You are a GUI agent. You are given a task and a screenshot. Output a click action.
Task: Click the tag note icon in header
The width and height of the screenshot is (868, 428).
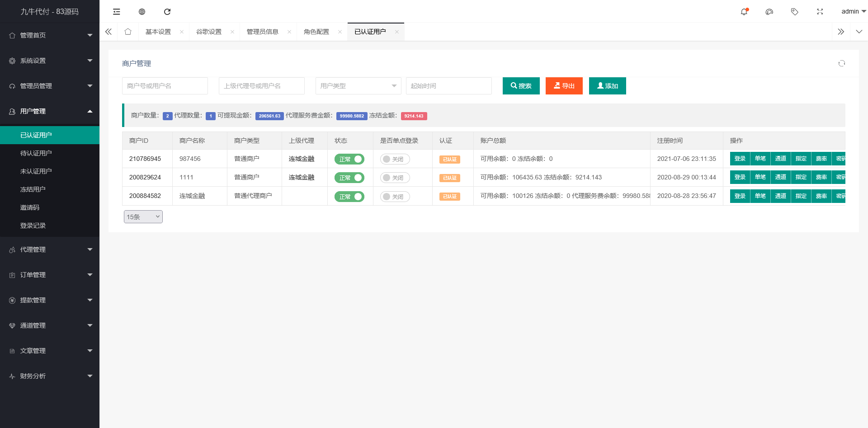point(794,12)
